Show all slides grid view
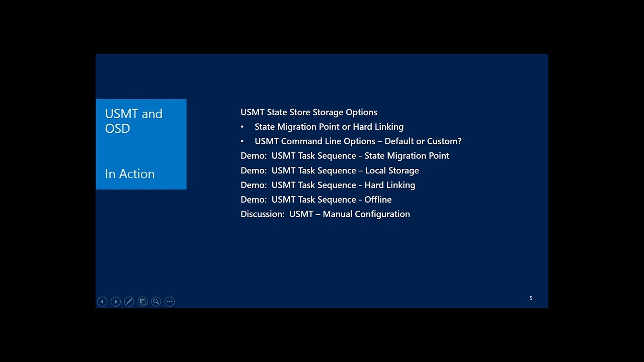 [x=143, y=302]
